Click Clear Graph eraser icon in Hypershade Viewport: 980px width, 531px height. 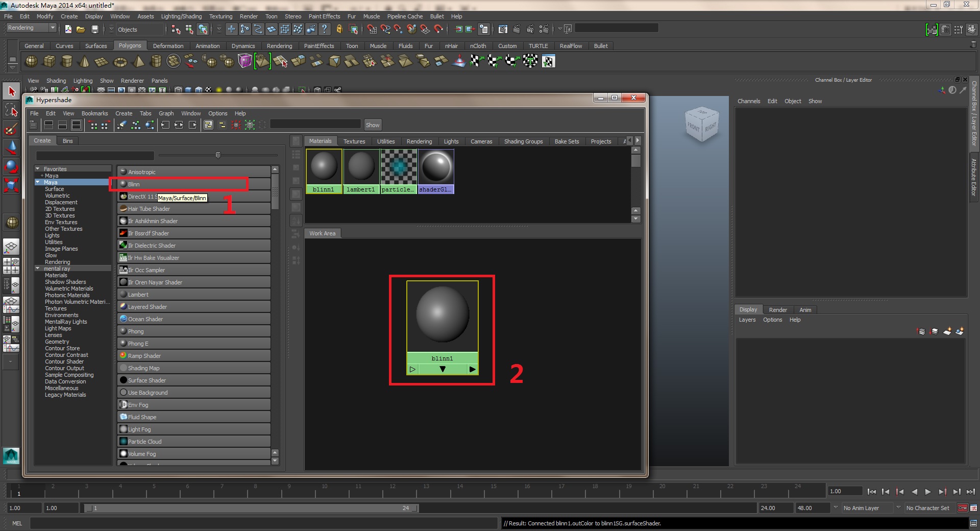(x=122, y=125)
